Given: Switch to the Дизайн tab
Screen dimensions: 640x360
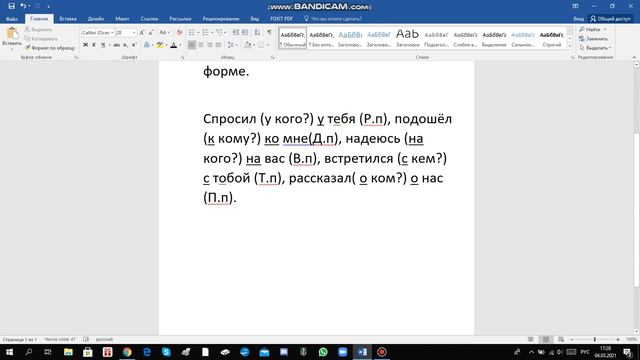Looking at the screenshot, I should [96, 19].
